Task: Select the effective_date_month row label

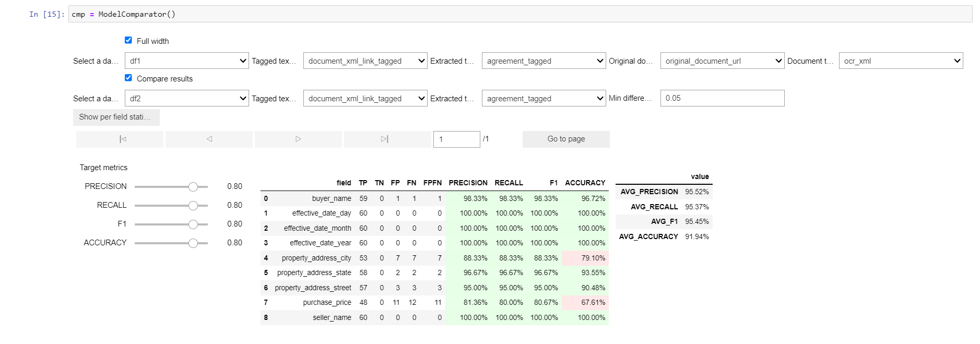Action: point(317,228)
